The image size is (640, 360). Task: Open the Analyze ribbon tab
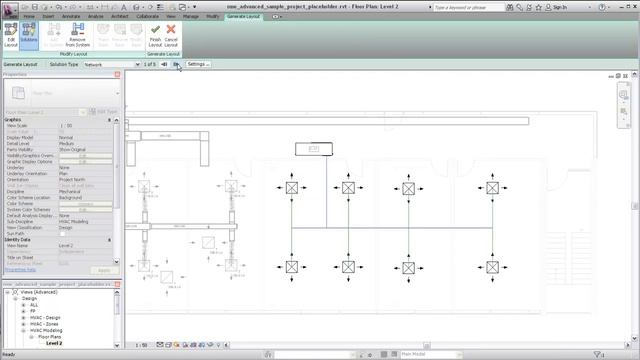[x=96, y=16]
